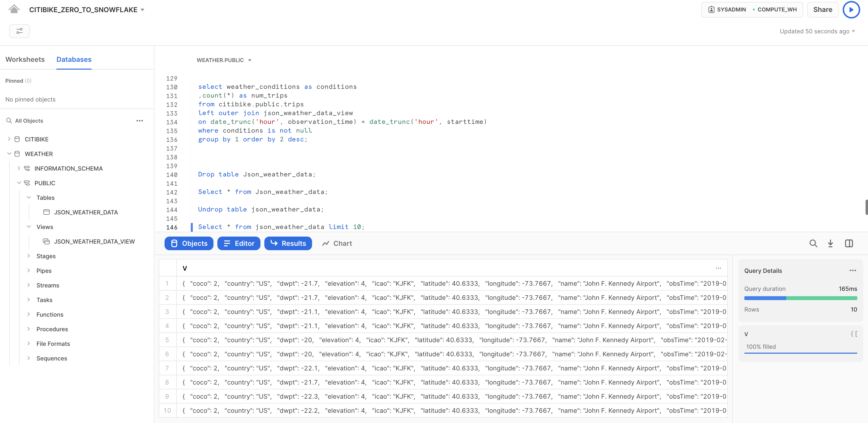Toggle the Results panel button
The width and height of the screenshot is (868, 423).
[x=288, y=243]
